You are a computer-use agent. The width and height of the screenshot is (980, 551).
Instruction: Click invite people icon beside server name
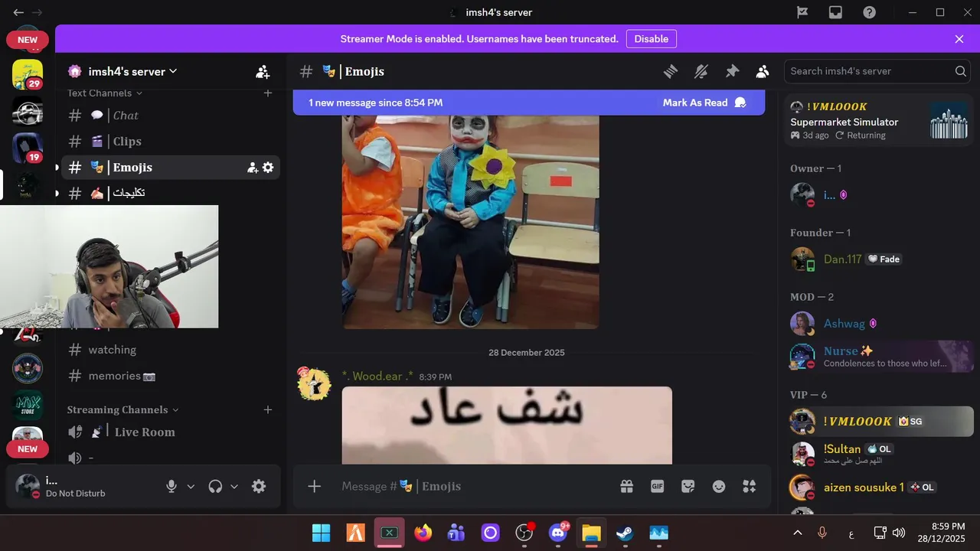[263, 72]
